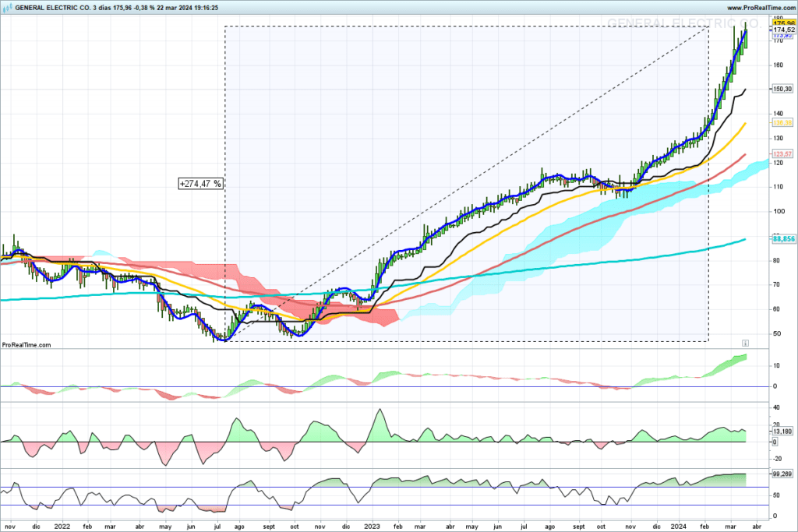Screen dimensions: 798x532
Task: Click the 2024 year label on time axis
Action: [679, 527]
